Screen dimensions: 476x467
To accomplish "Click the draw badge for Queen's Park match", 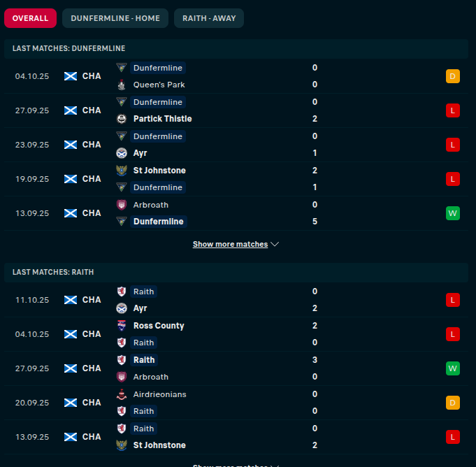I will point(452,76).
